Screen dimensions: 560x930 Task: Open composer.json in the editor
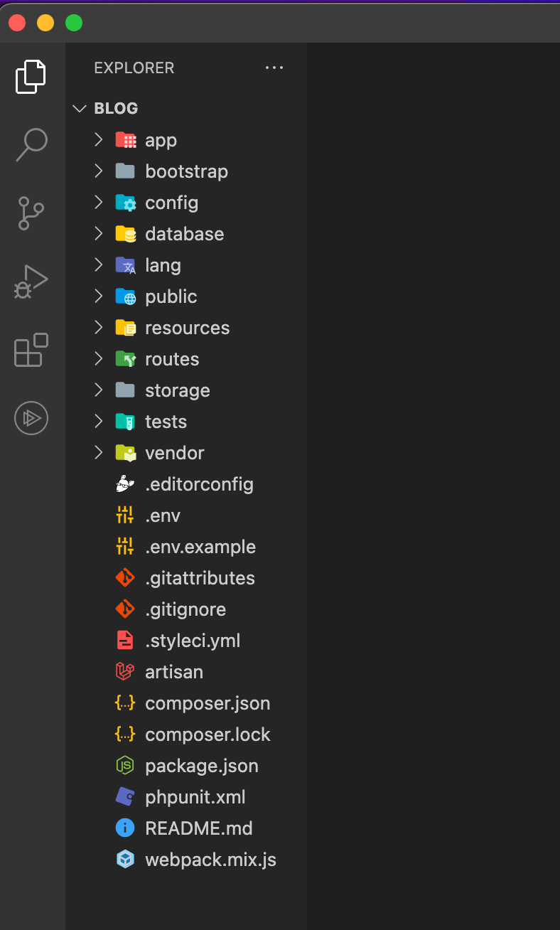tap(208, 703)
